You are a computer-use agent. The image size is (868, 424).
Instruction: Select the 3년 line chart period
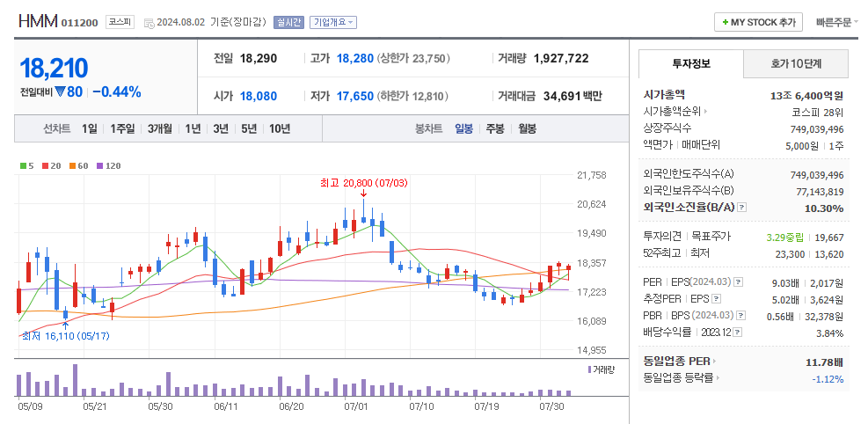tap(221, 129)
